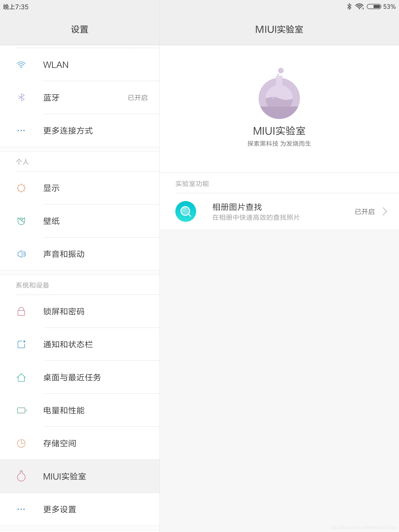
Task: Tap the battery icon for 电量和性能
Action: (22, 410)
